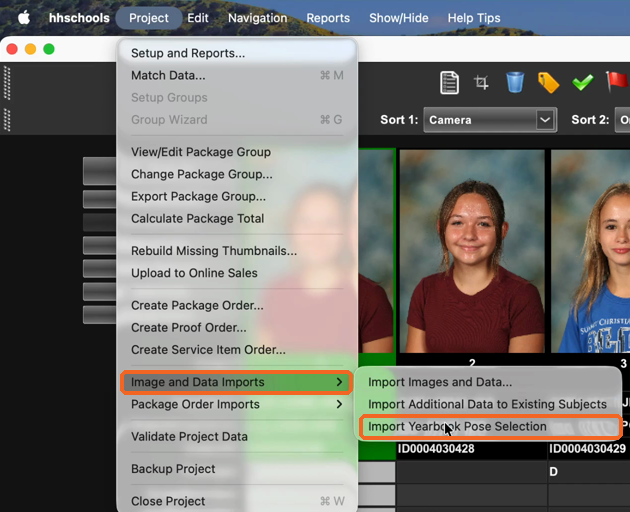Image resolution: width=630 pixels, height=512 pixels.
Task: Select Import Additional Data to Existing Subjects
Action: point(489,404)
